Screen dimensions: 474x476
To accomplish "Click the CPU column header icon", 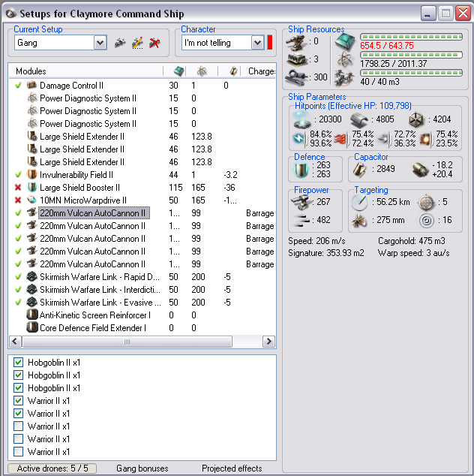I will click(x=179, y=71).
